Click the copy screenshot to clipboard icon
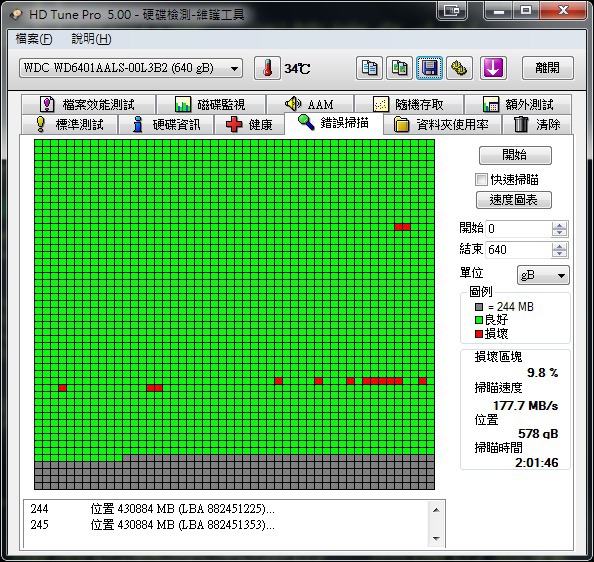Viewport: 594px width, 562px height. point(399,68)
